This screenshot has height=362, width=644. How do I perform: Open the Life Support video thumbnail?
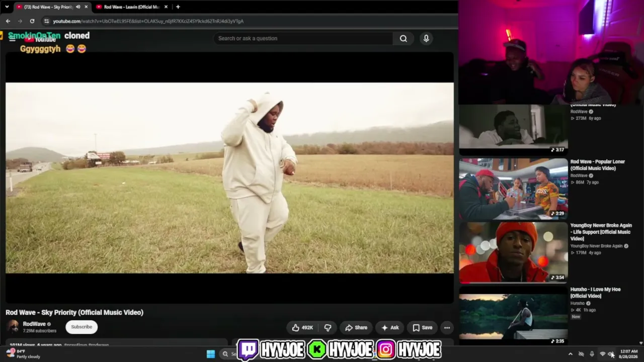point(513,252)
